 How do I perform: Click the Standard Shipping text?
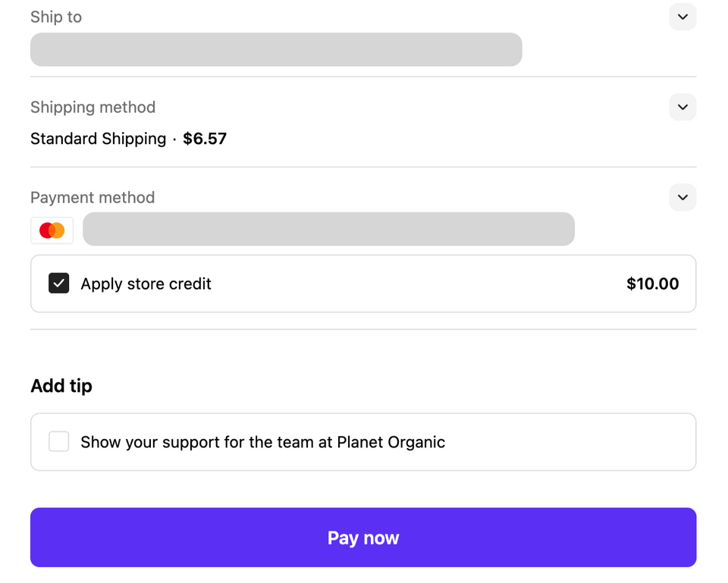click(98, 139)
